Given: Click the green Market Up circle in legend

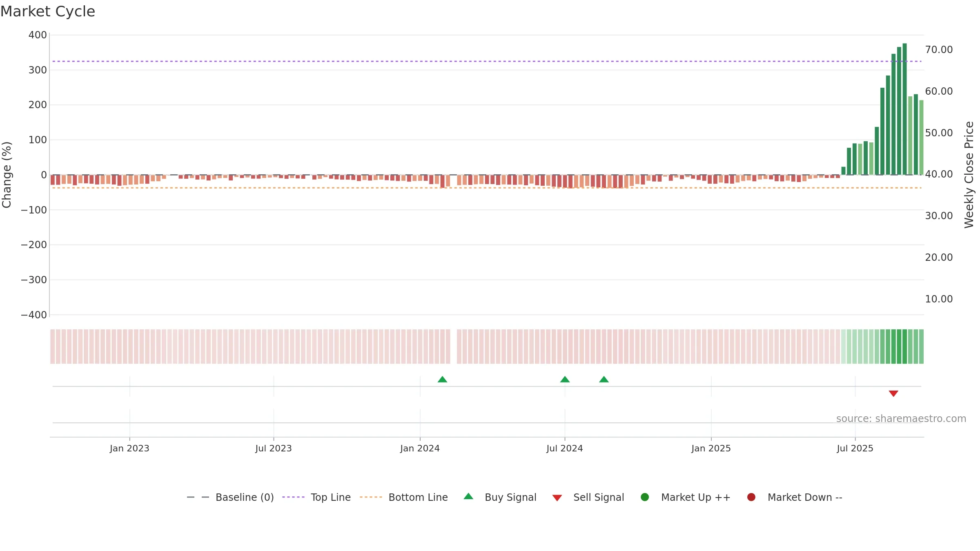Looking at the screenshot, I should [x=645, y=497].
